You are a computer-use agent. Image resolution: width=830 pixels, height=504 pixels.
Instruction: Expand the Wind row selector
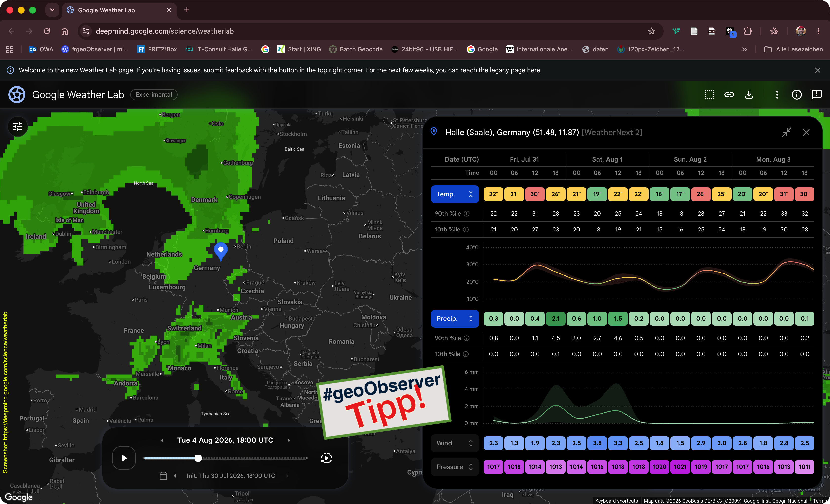tap(455, 443)
